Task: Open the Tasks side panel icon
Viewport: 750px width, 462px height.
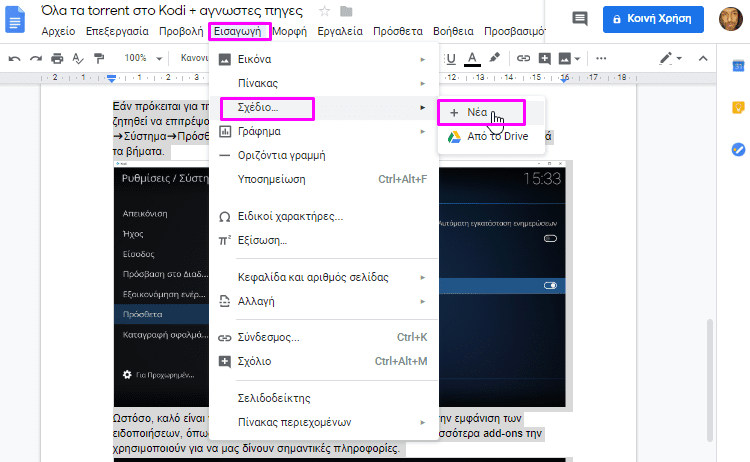Action: coord(738,150)
